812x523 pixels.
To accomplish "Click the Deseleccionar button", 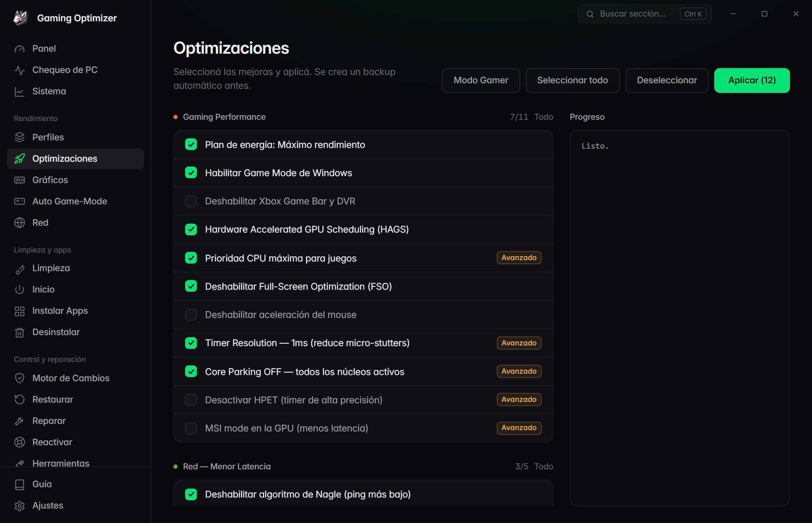I will (x=667, y=81).
